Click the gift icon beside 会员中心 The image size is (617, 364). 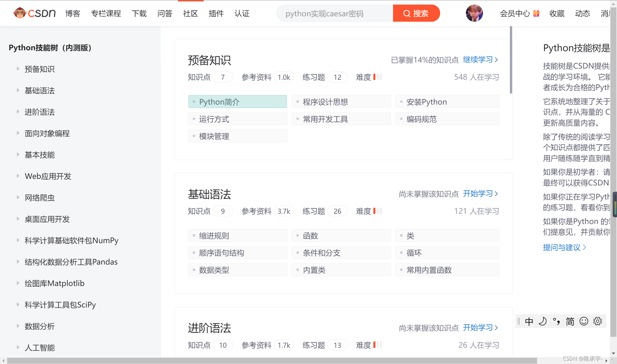pos(536,13)
